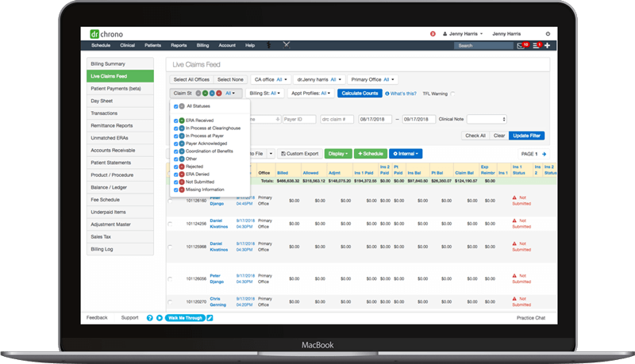635x364 pixels.
Task: Click the green circle in Claim St filter
Action: [205, 94]
